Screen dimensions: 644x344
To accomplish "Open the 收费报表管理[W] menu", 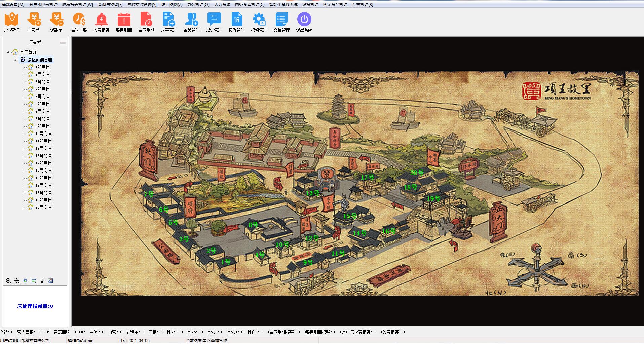I will click(x=78, y=5).
